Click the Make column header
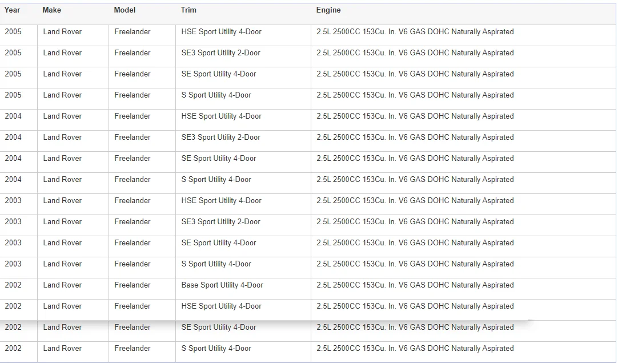Screen dimensions: 618x364 pyautogui.click(x=51, y=10)
